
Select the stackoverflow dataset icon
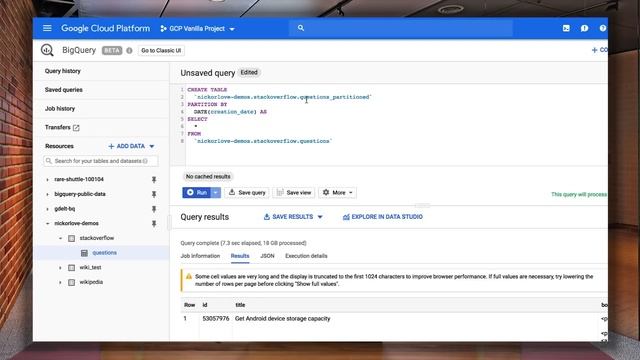click(71, 238)
